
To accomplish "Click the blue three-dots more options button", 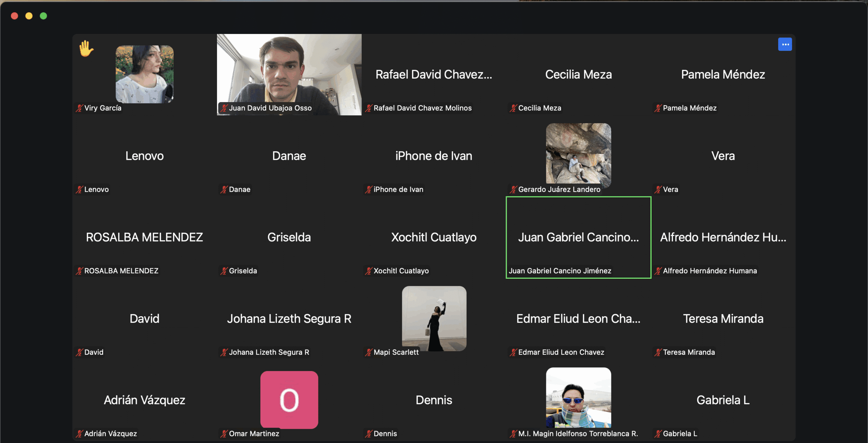I will [785, 44].
